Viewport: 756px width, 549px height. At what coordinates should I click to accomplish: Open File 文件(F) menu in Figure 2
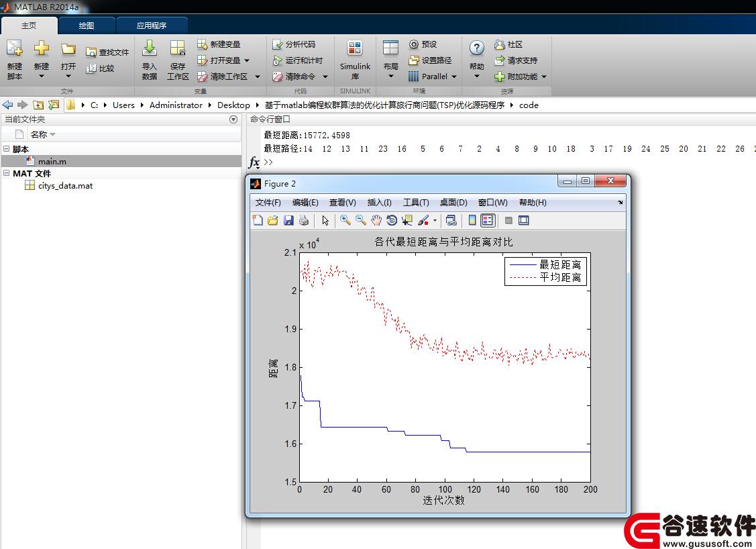point(268,203)
